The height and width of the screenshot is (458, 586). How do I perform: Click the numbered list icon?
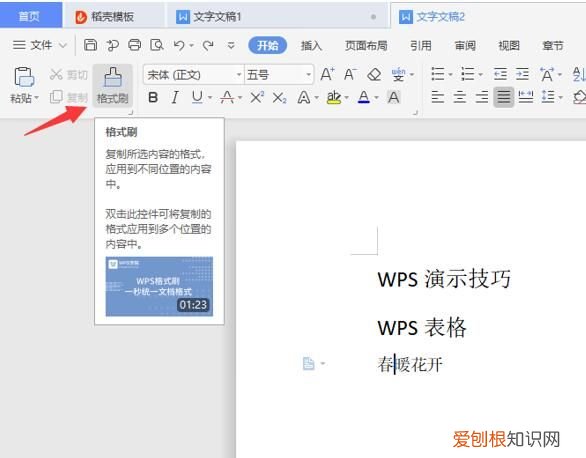[x=468, y=74]
